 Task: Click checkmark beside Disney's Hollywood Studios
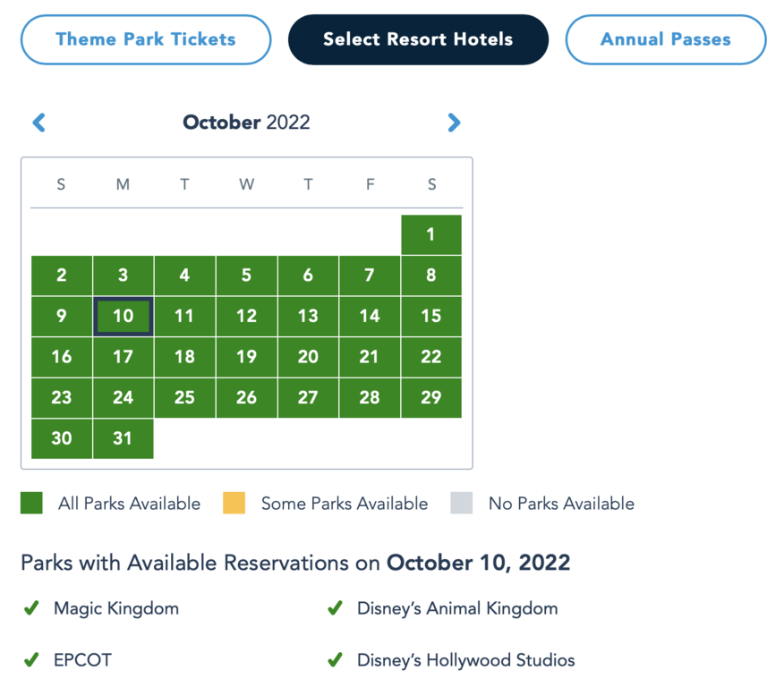click(x=335, y=660)
